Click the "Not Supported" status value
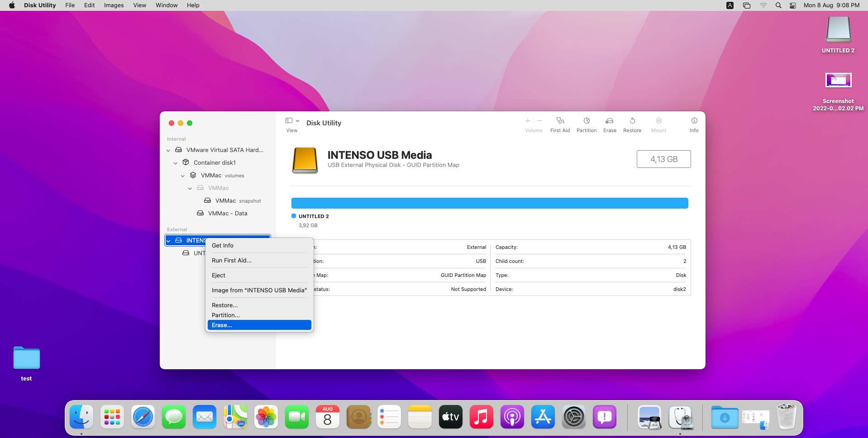Screen dimensions: 868x438 468,289
